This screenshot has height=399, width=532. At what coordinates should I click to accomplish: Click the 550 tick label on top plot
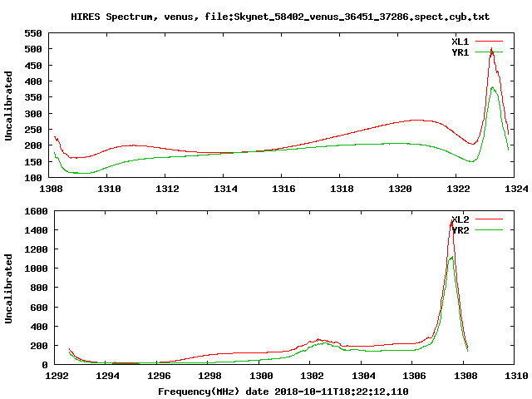point(33,33)
